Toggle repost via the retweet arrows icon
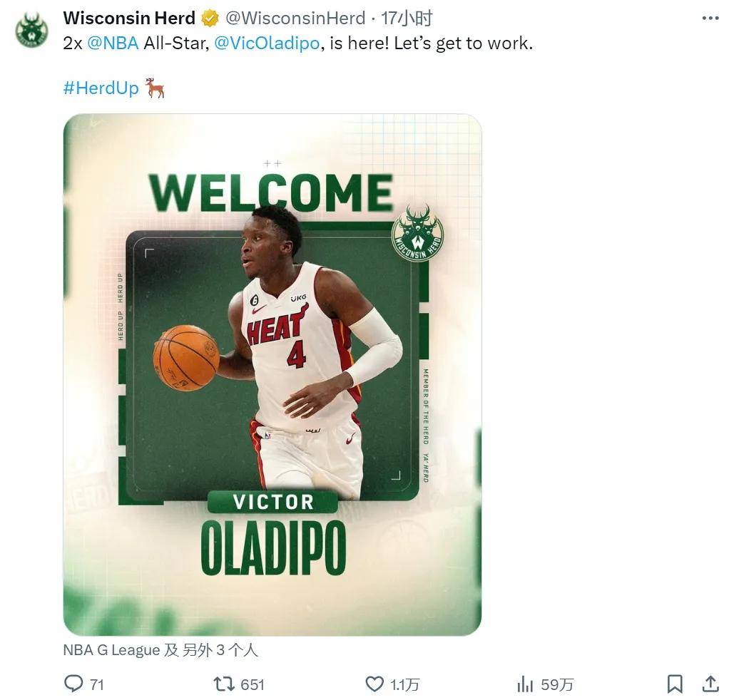Screen dimensions: 734x700 225,684
